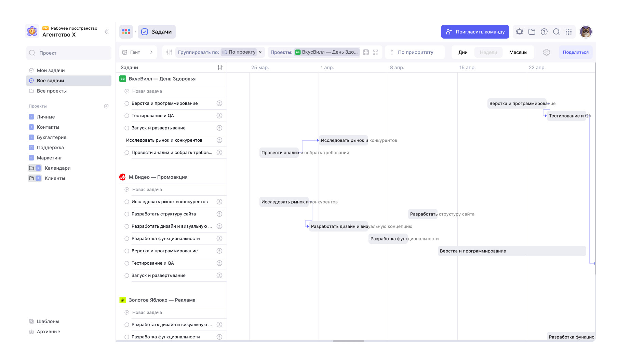Screen dimensions: 618x364
Task: Collapse the sidebar with double chevron
Action: (x=106, y=32)
